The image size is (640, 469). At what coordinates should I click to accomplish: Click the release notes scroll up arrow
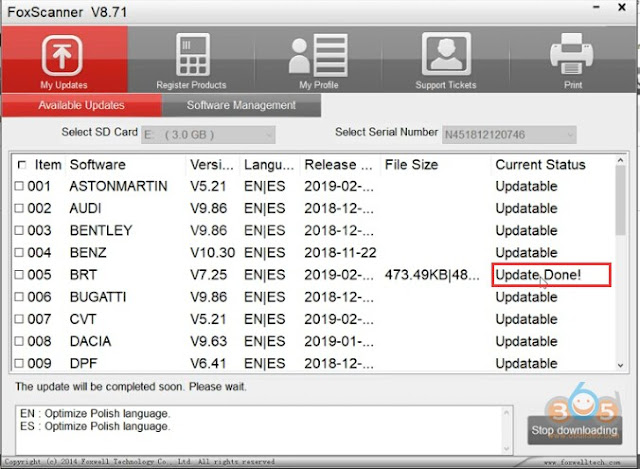[506, 413]
